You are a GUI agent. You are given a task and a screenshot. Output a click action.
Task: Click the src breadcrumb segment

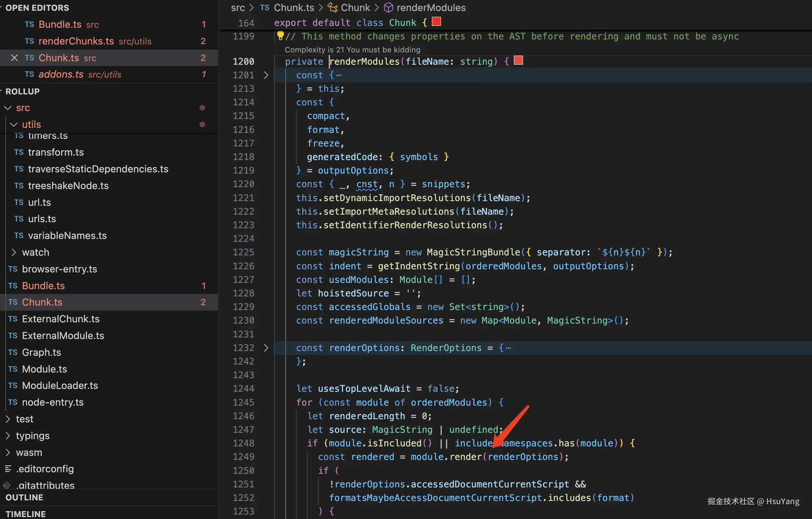[238, 8]
